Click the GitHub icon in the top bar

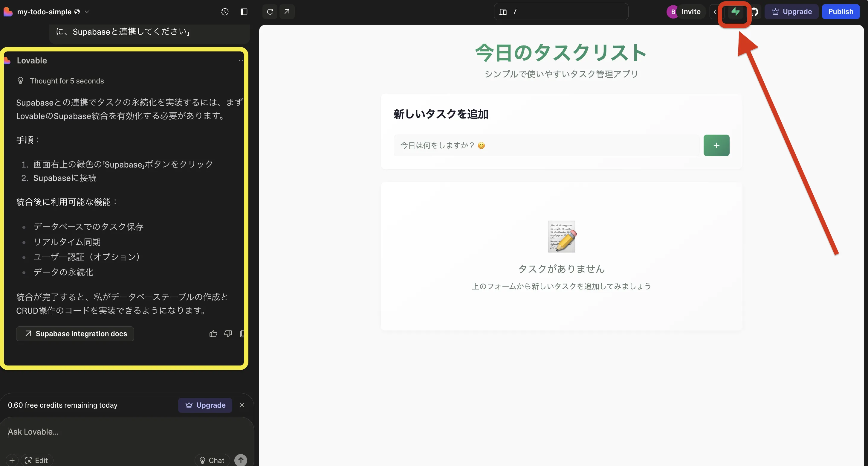(x=754, y=11)
